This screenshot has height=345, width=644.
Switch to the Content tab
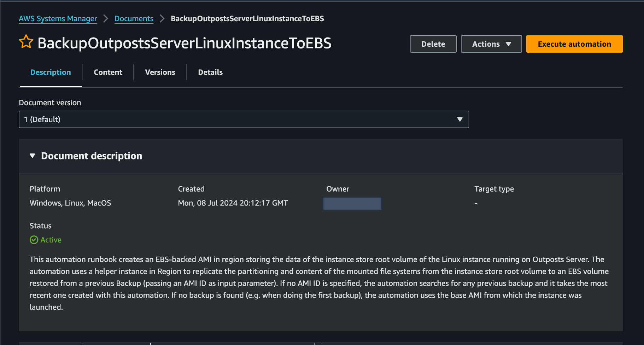pyautogui.click(x=108, y=72)
